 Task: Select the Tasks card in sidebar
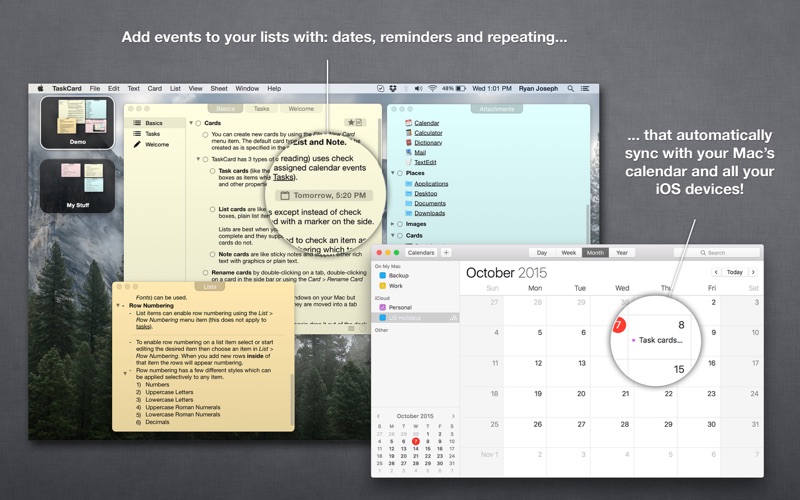153,134
